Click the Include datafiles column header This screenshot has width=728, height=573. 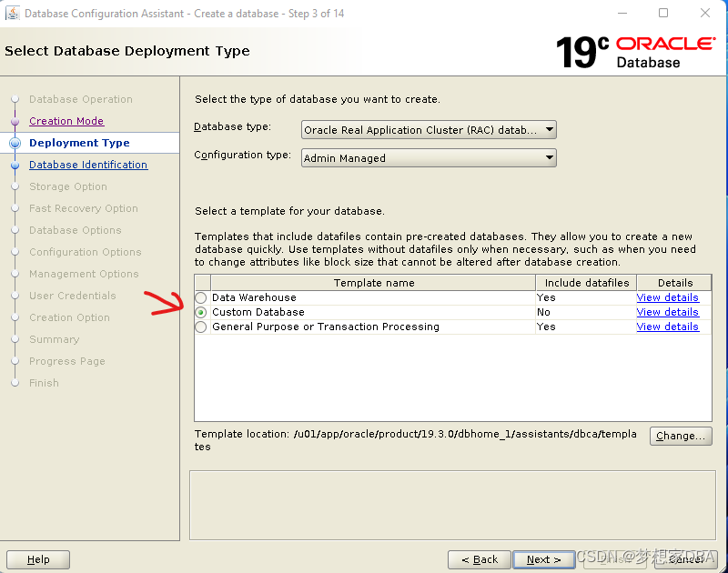click(586, 283)
